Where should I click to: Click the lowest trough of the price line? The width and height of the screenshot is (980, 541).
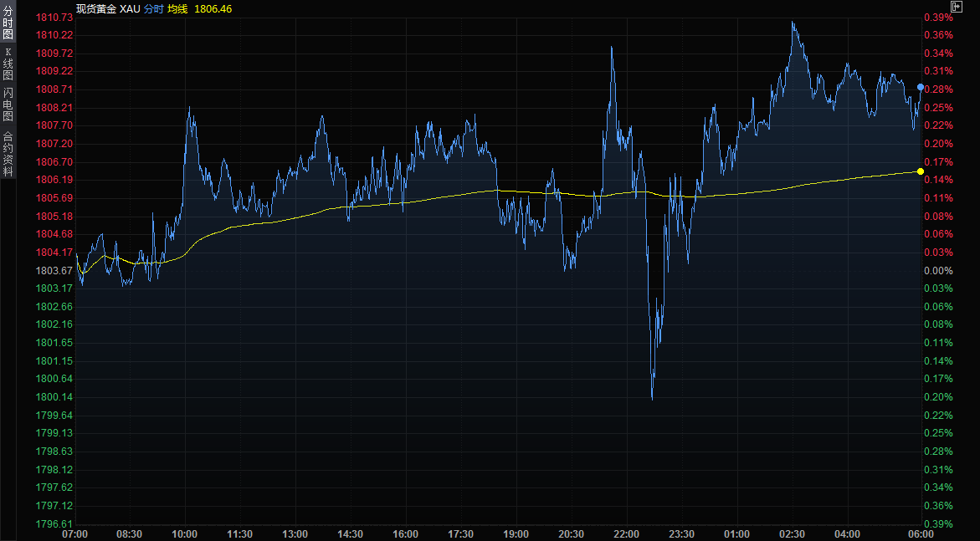tap(652, 398)
